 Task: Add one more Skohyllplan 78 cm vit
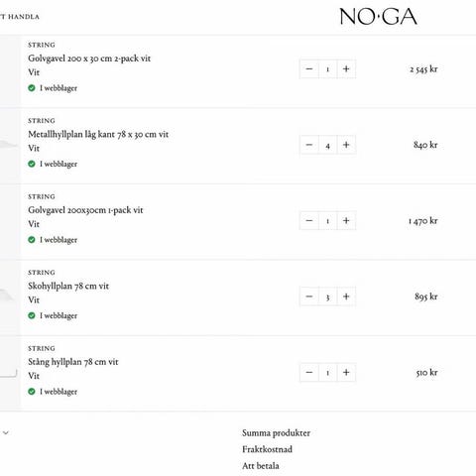[346, 297]
